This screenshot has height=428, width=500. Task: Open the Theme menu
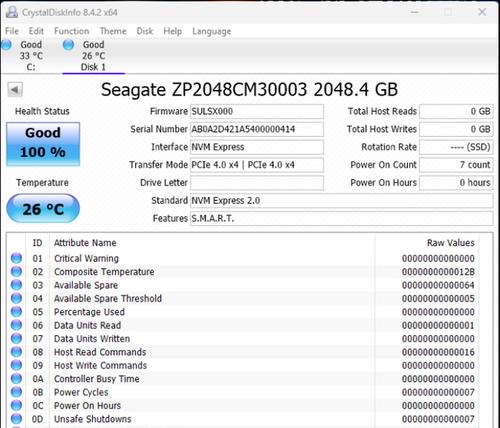click(113, 31)
